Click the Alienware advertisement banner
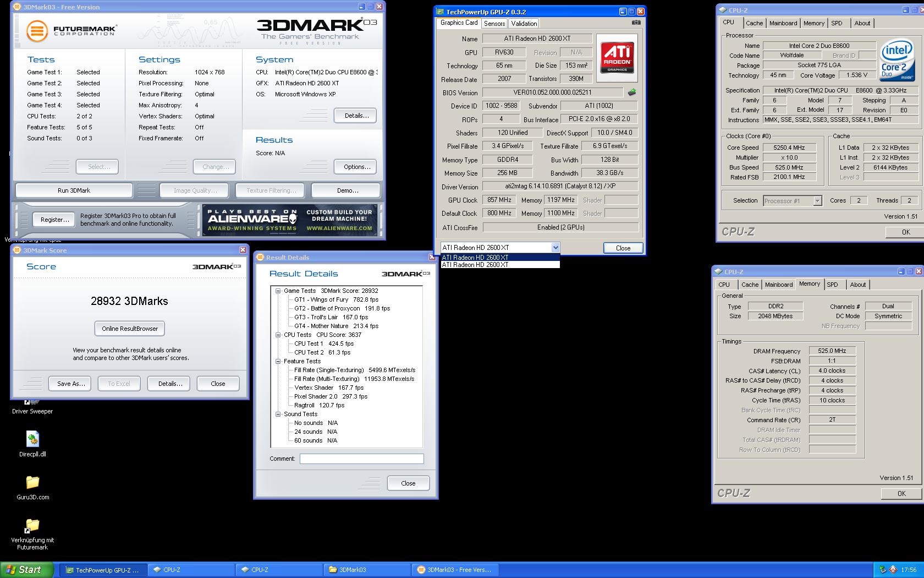The width and height of the screenshot is (924, 578). (x=290, y=220)
